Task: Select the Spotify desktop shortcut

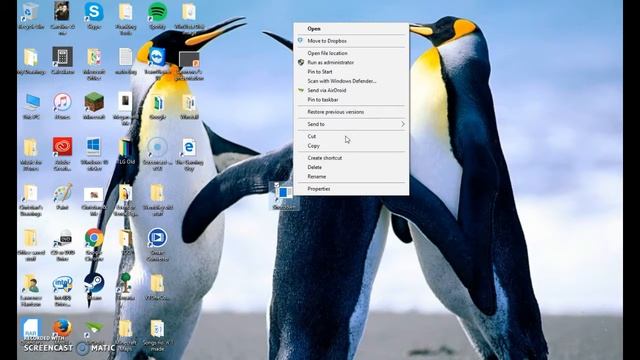Action: point(158,12)
